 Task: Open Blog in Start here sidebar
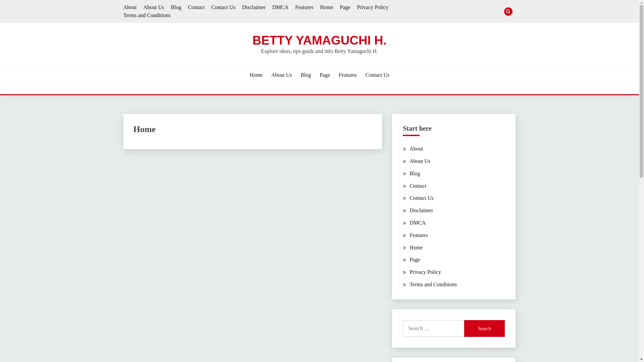pyautogui.click(x=415, y=174)
